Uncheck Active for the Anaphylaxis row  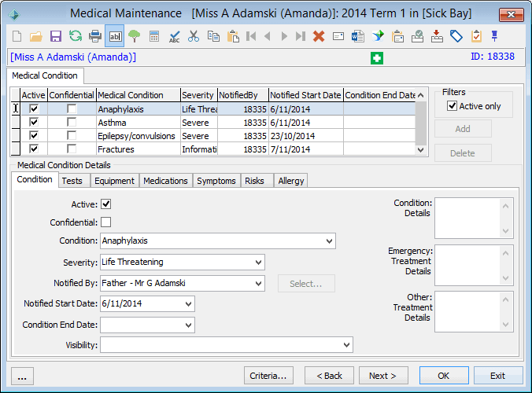34,108
